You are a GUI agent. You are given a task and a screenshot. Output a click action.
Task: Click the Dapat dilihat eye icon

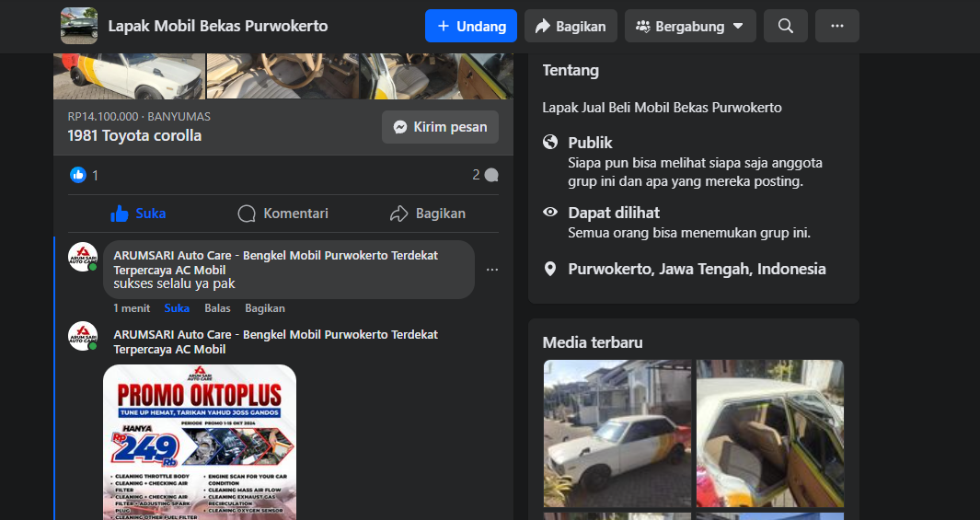pos(550,212)
